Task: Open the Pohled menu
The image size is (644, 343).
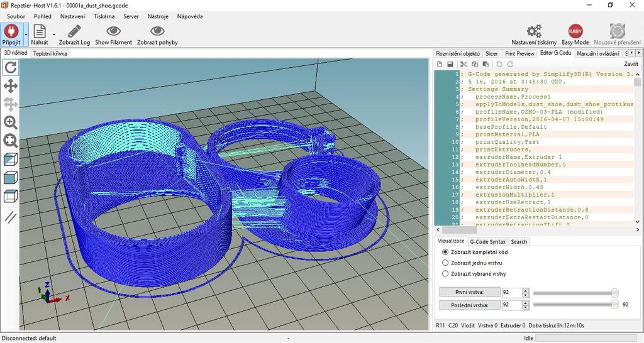Action: tap(43, 16)
